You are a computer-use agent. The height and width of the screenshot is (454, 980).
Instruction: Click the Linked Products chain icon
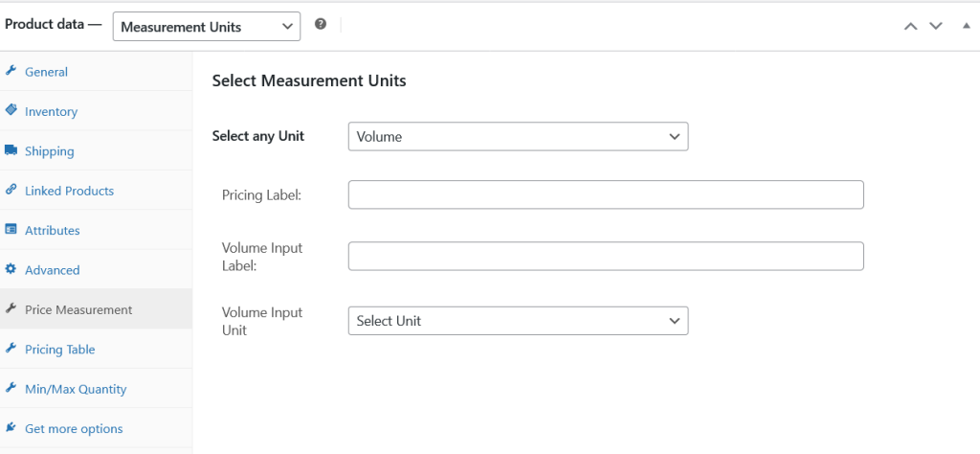[x=11, y=191]
